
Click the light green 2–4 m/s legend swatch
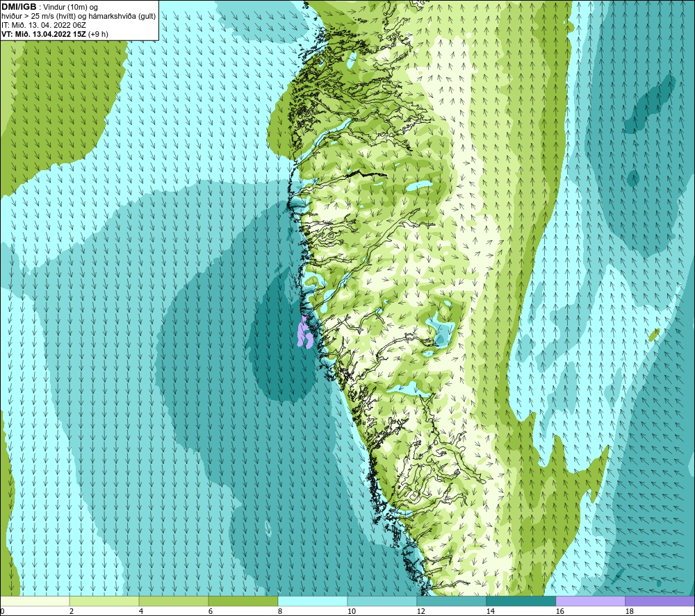point(104,601)
